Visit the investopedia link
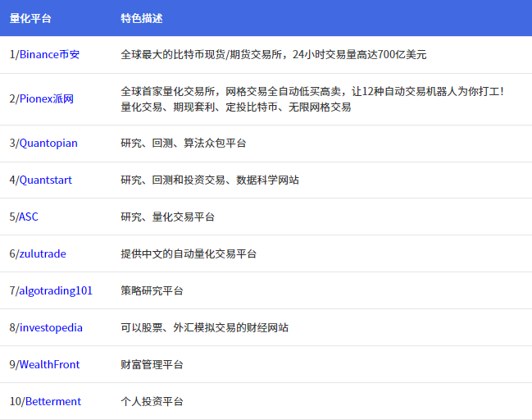Image resolution: width=532 pixels, height=420 pixels. [x=51, y=328]
